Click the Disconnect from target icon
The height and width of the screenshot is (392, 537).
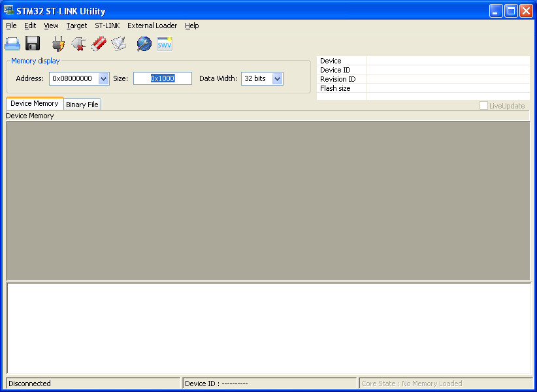[78, 44]
